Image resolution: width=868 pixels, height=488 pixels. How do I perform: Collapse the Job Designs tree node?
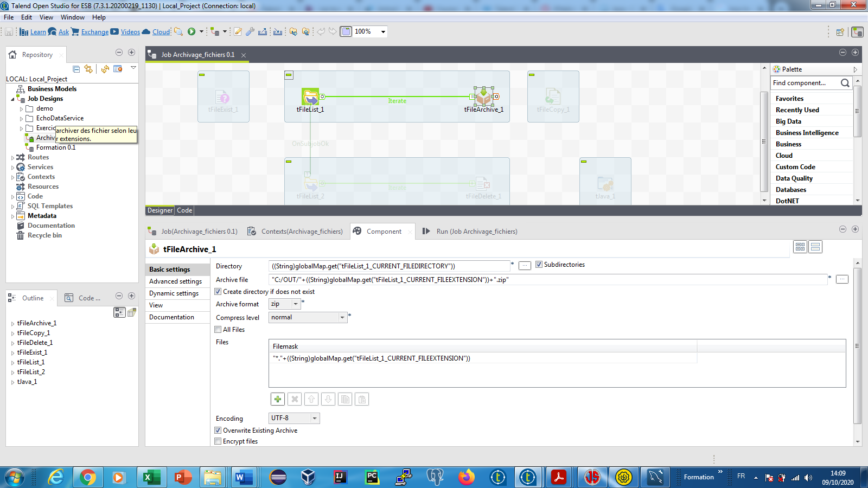click(12, 99)
